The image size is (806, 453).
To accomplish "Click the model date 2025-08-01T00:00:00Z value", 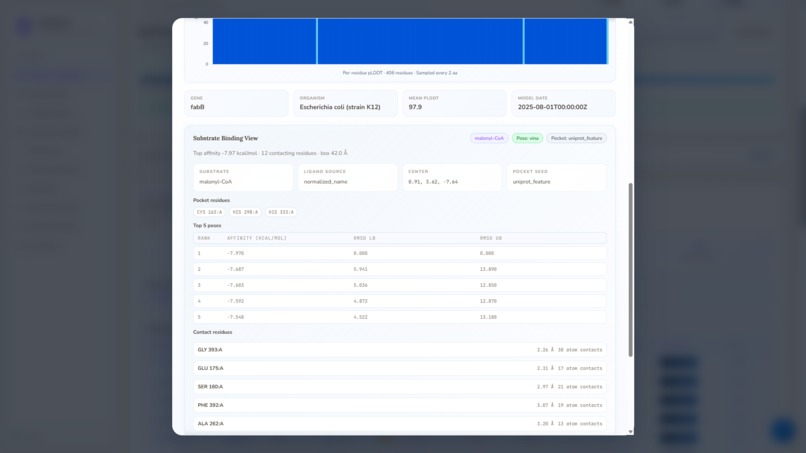I will pos(552,107).
